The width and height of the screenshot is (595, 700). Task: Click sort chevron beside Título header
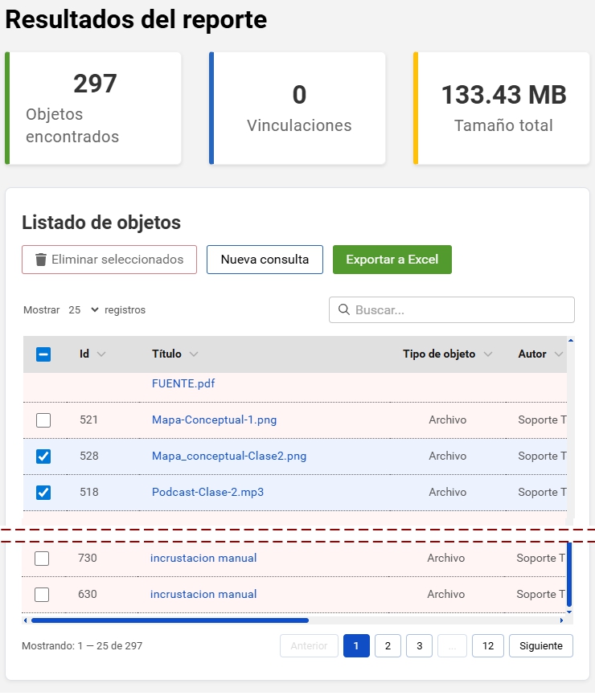(194, 354)
